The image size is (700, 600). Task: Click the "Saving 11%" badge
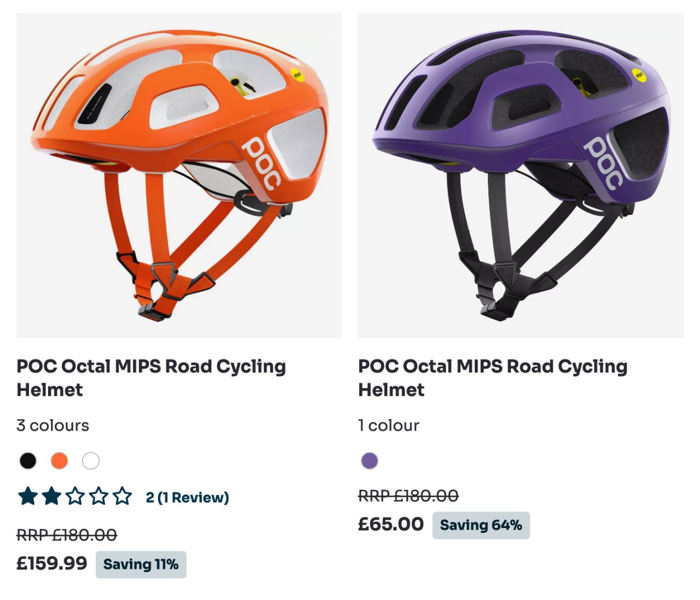141,564
